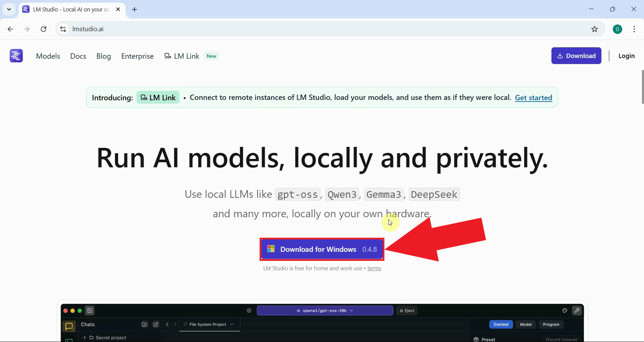Reload the page
The image size is (644, 342).
pyautogui.click(x=44, y=29)
